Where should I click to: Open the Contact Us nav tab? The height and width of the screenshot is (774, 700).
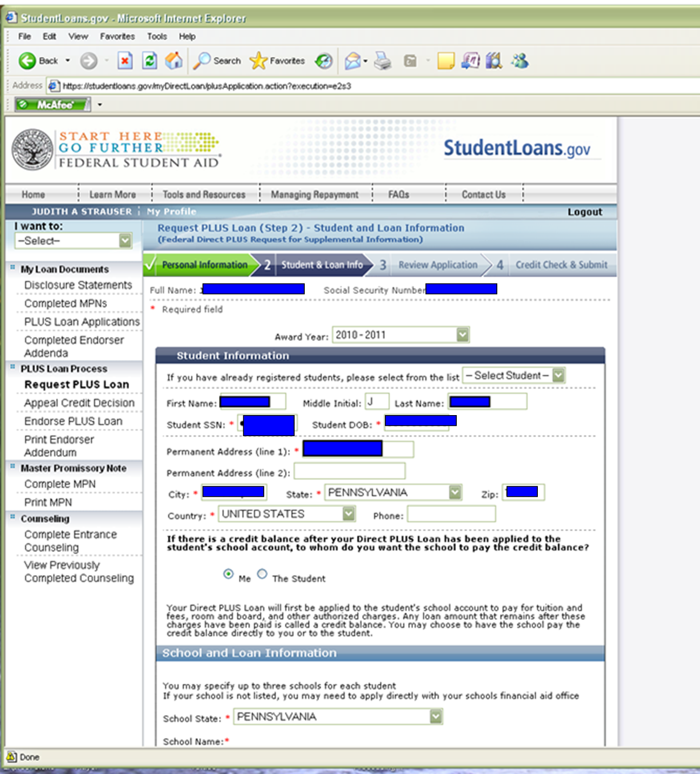coord(483,195)
